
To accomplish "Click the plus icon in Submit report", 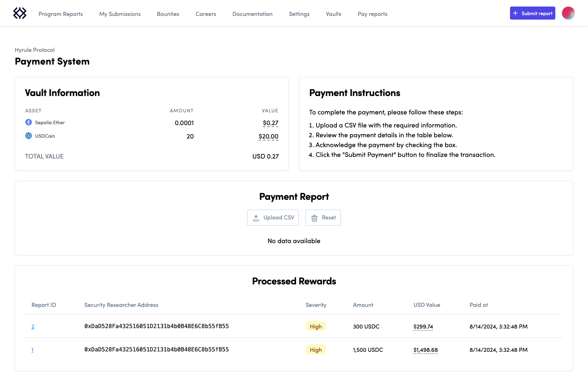I will (x=515, y=13).
